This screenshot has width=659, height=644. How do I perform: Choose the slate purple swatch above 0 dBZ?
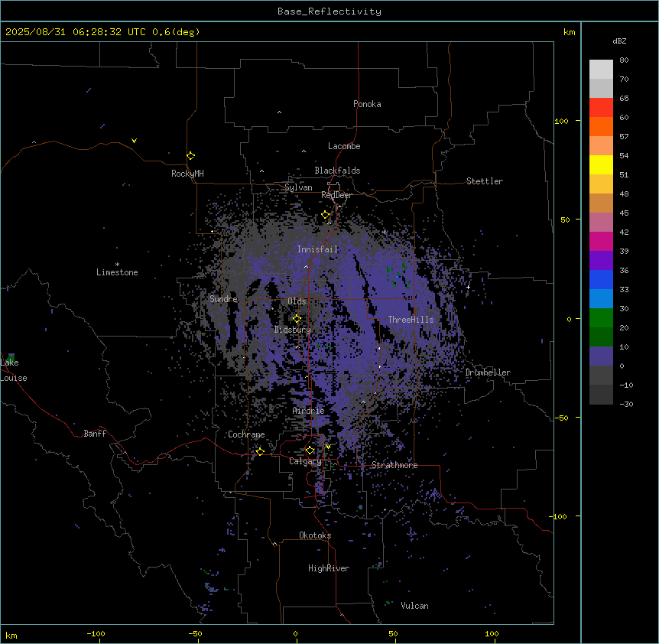pos(601,356)
